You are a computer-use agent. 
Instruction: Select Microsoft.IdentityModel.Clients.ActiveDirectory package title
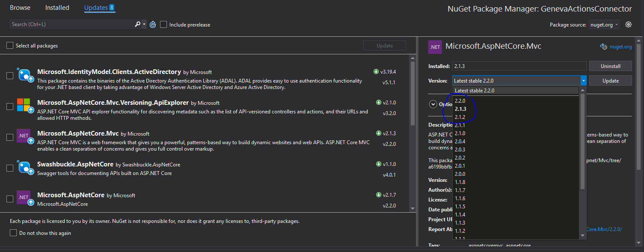click(x=109, y=72)
